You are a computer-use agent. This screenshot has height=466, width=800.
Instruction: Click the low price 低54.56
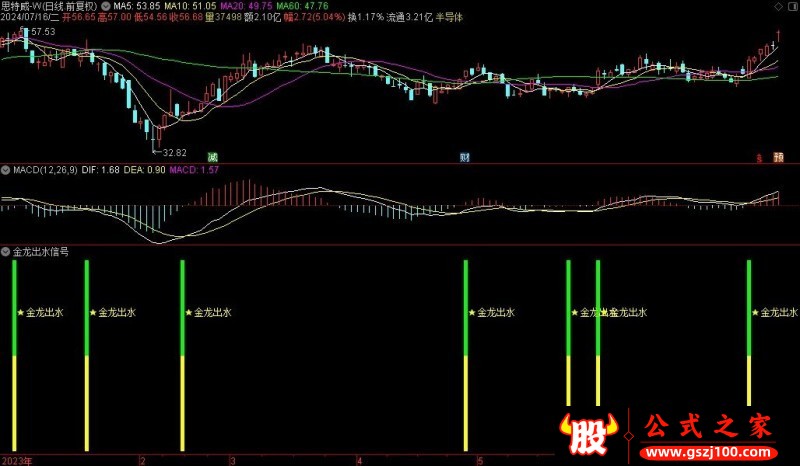point(151,17)
